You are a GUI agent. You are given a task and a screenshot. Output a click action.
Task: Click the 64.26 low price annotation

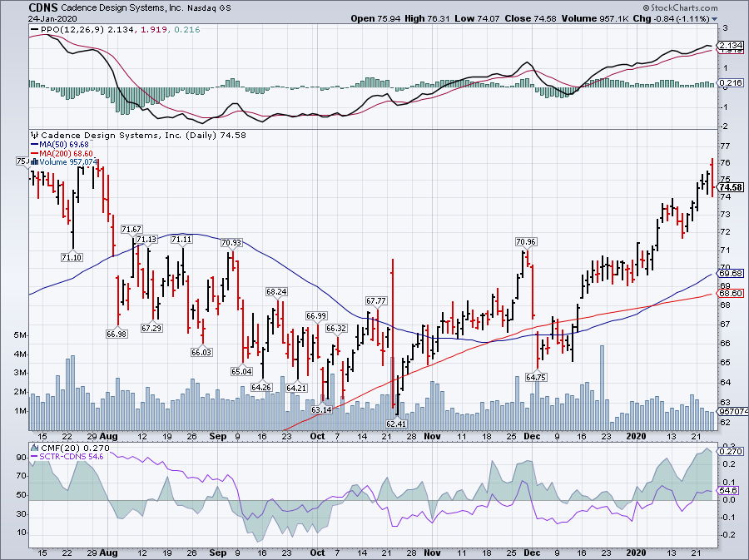(x=261, y=387)
